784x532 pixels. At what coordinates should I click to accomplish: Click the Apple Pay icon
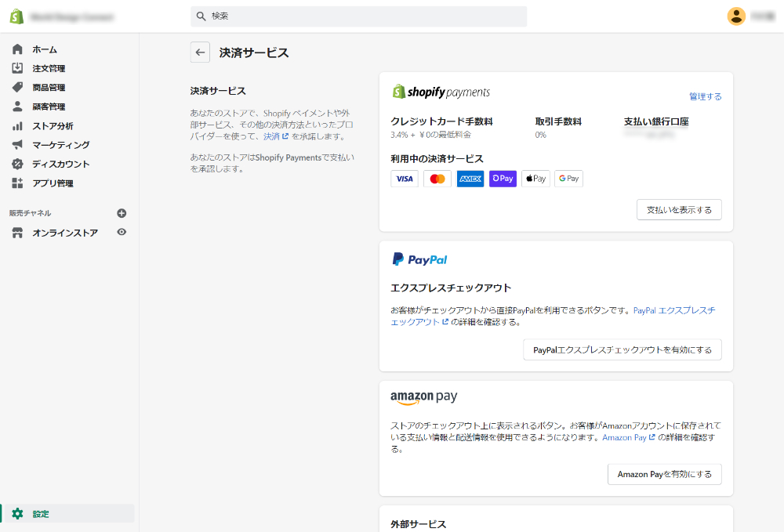pyautogui.click(x=536, y=179)
